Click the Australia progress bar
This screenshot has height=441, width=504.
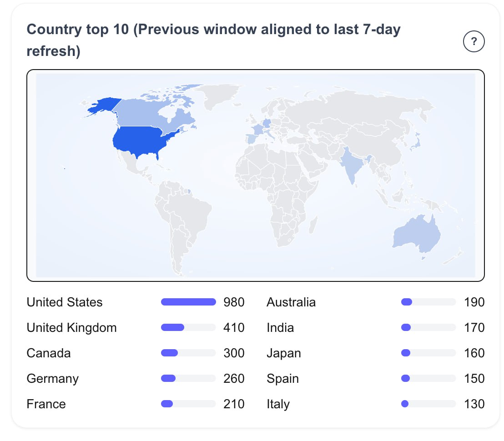coord(428,302)
